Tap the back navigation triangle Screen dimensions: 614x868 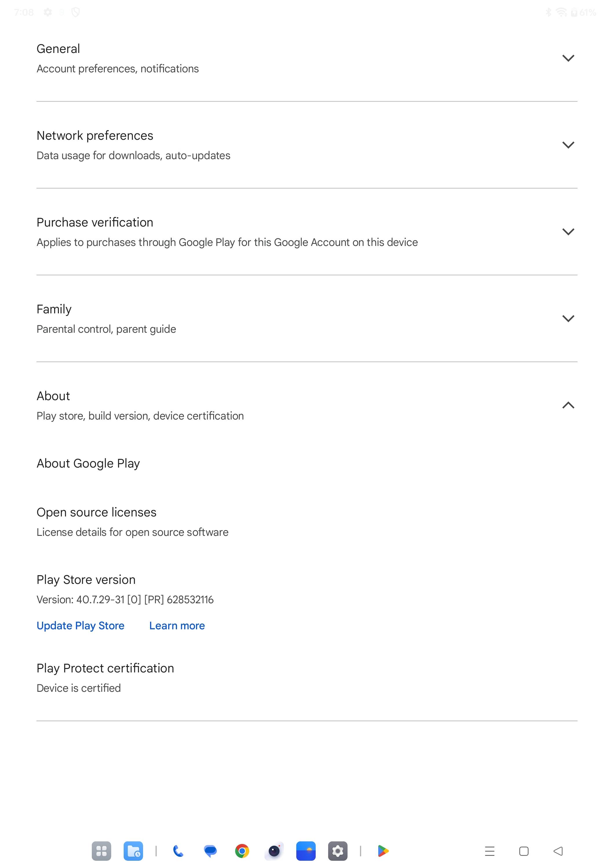coord(558,851)
